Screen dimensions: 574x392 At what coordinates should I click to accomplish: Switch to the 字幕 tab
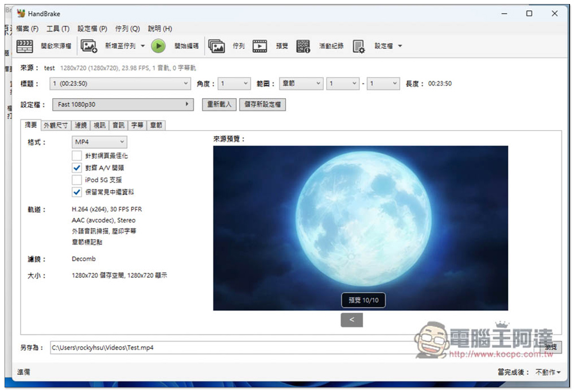[x=137, y=125]
